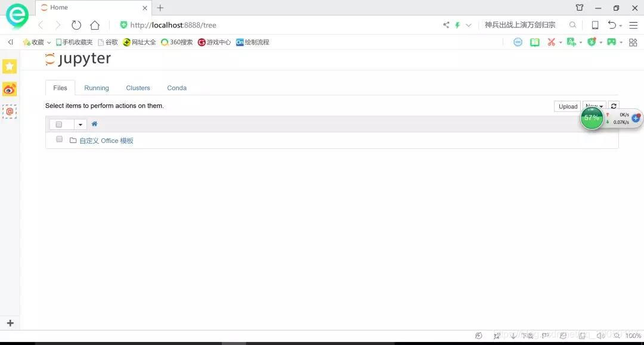
Task: Switch to the Running tab
Action: tap(97, 88)
